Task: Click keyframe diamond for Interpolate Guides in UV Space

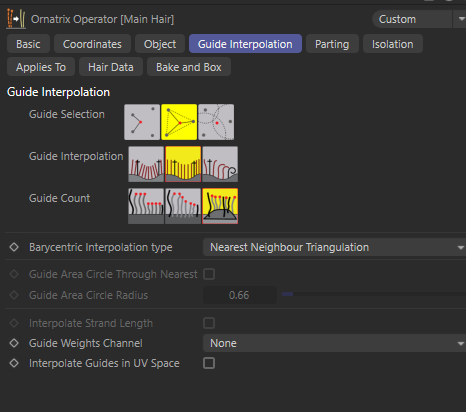Action: click(x=14, y=363)
